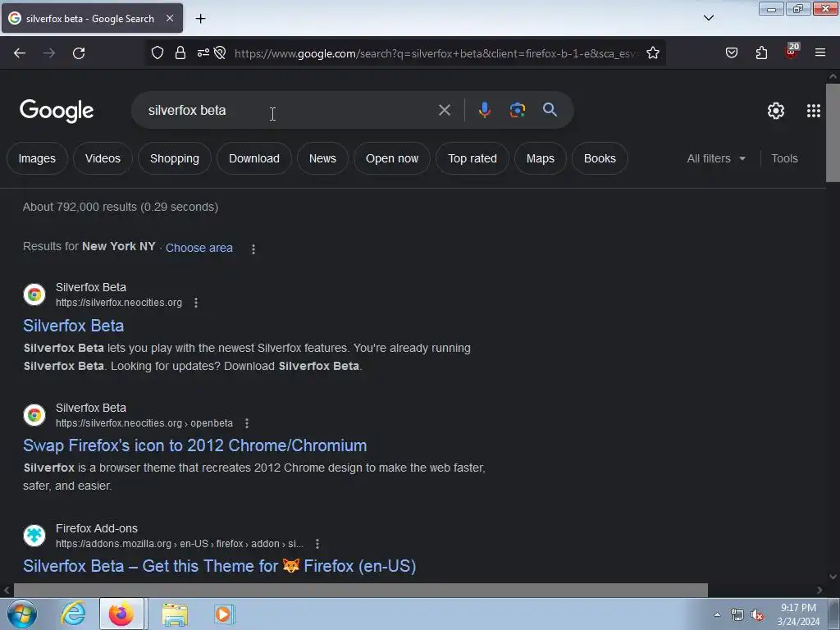This screenshot has width=840, height=630.
Task: Open more options for the openbeta result
Action: coord(247,423)
